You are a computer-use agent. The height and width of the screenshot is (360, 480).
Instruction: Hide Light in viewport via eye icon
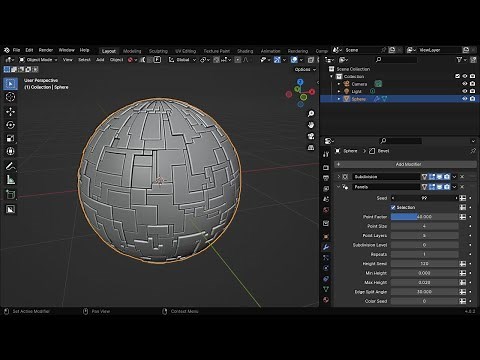465,91
